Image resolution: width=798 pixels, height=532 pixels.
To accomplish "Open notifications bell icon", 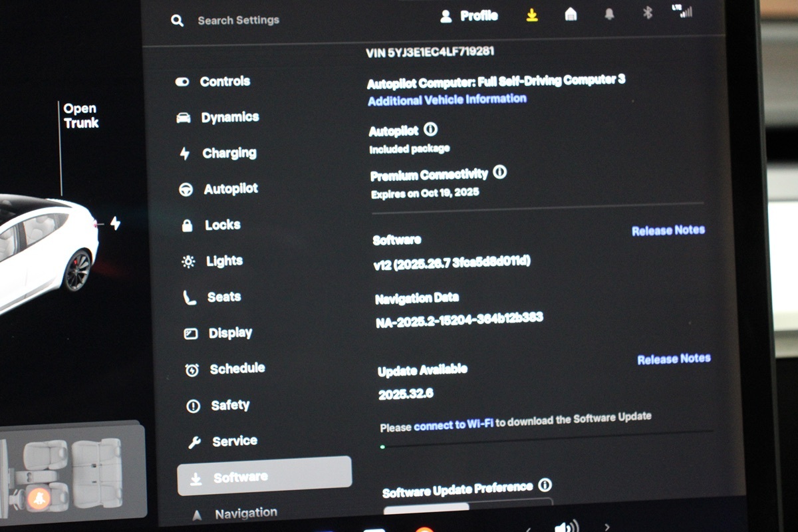I will [x=609, y=14].
